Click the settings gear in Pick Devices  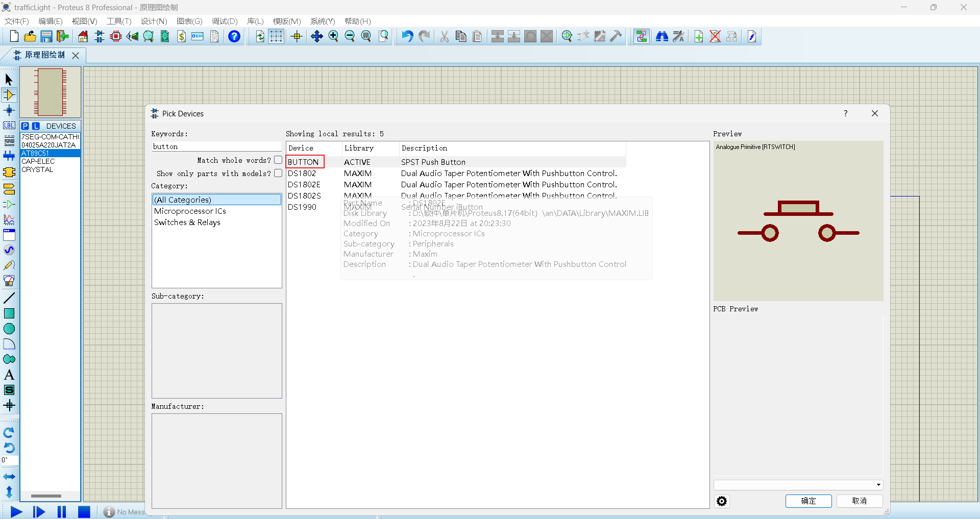722,501
